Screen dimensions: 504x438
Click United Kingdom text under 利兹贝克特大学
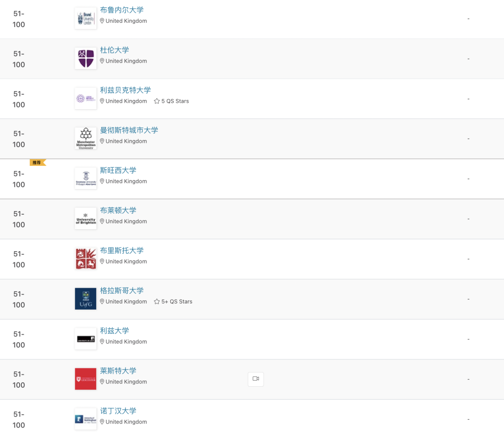point(126,101)
